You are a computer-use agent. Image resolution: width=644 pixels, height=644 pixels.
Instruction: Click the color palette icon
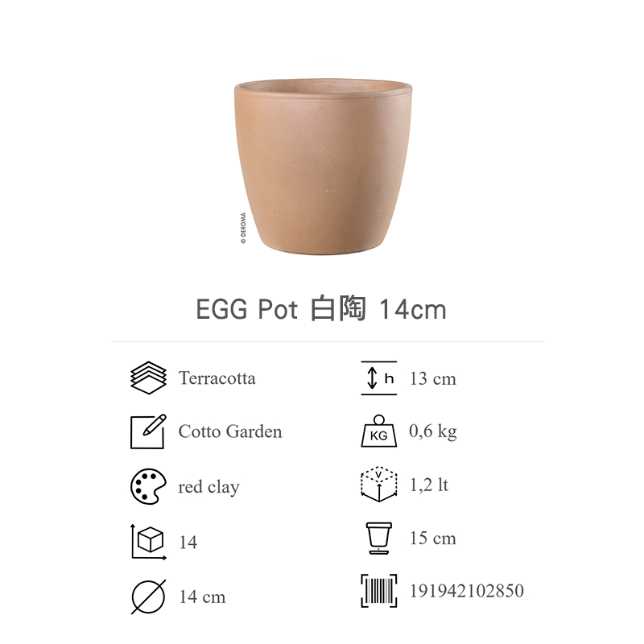click(x=148, y=486)
